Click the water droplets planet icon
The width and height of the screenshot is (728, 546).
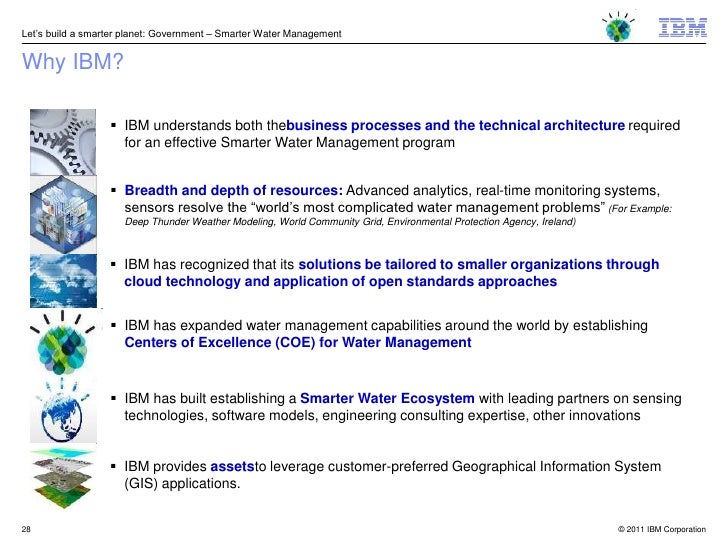63,343
